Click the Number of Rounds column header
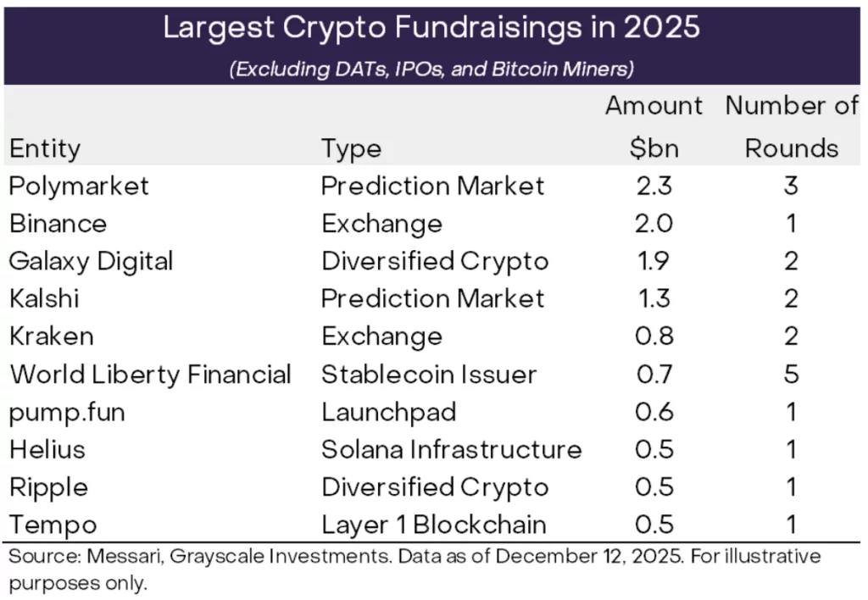This screenshot has width=868, height=600. (792, 127)
